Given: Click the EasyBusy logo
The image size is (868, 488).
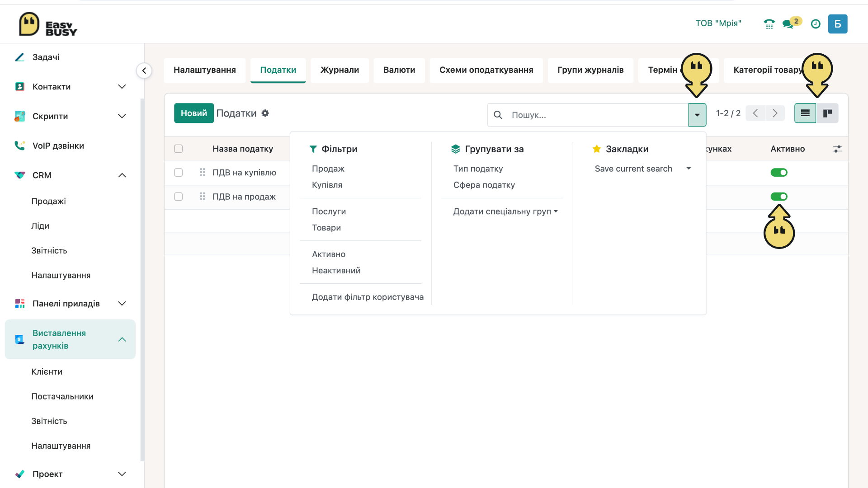Looking at the screenshot, I should pyautogui.click(x=48, y=24).
